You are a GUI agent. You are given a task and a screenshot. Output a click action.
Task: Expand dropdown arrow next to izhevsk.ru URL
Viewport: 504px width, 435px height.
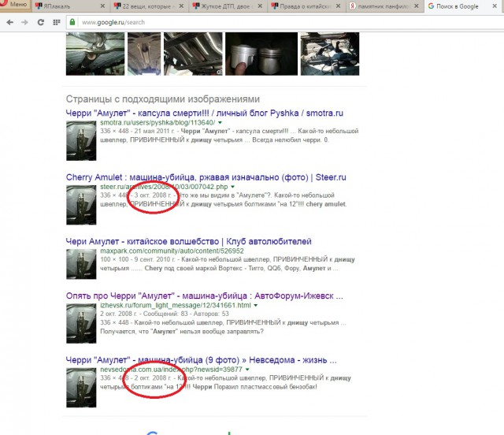click(x=256, y=305)
